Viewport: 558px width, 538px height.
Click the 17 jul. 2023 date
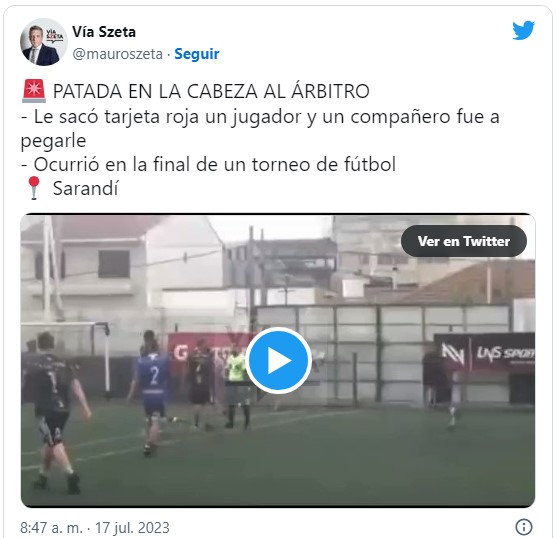click(132, 527)
